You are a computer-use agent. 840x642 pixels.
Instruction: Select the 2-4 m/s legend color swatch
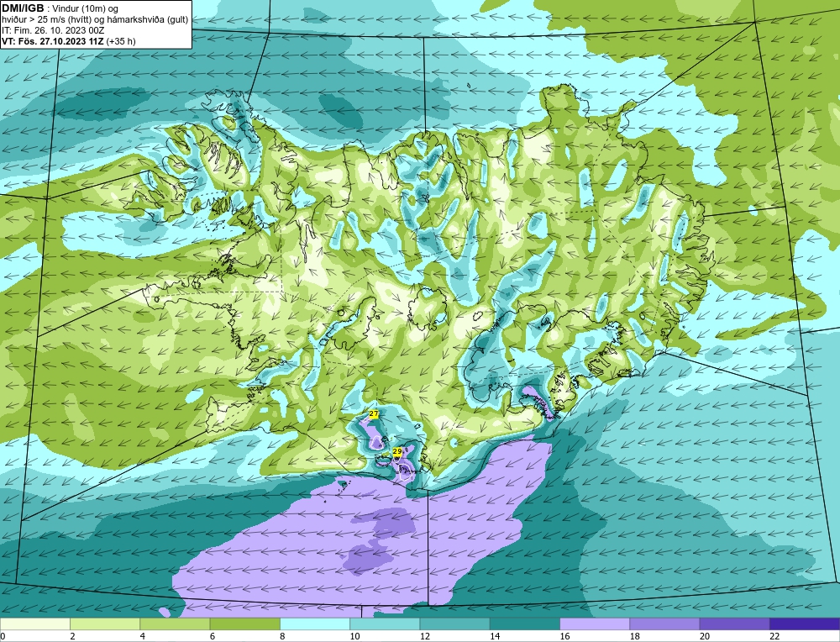(x=105, y=624)
